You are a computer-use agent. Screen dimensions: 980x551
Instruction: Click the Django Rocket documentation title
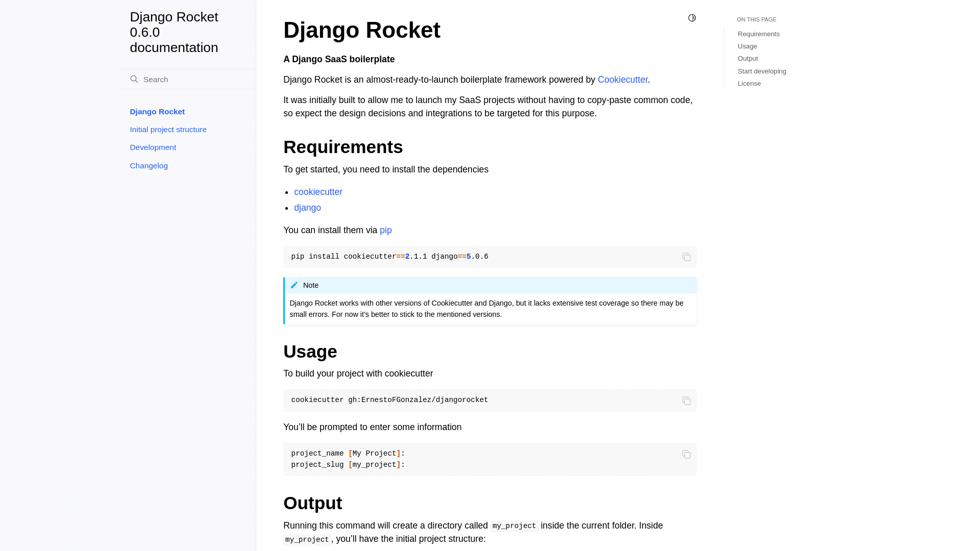pos(174,32)
